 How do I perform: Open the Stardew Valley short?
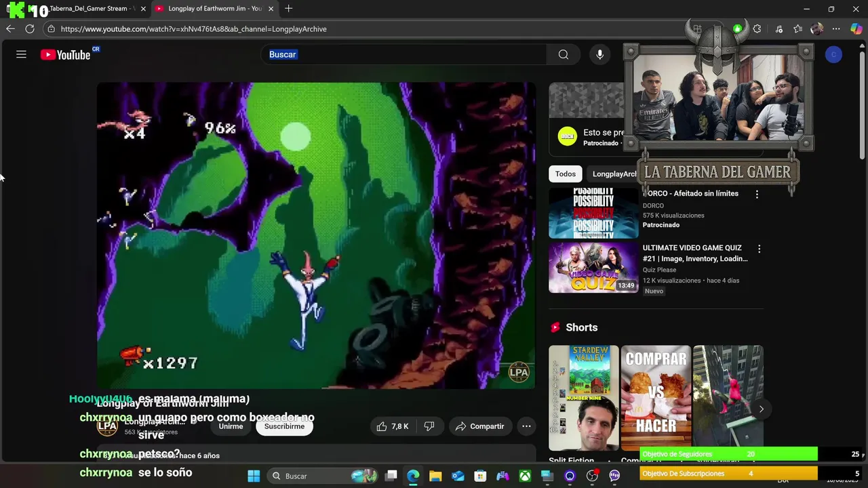584,398
